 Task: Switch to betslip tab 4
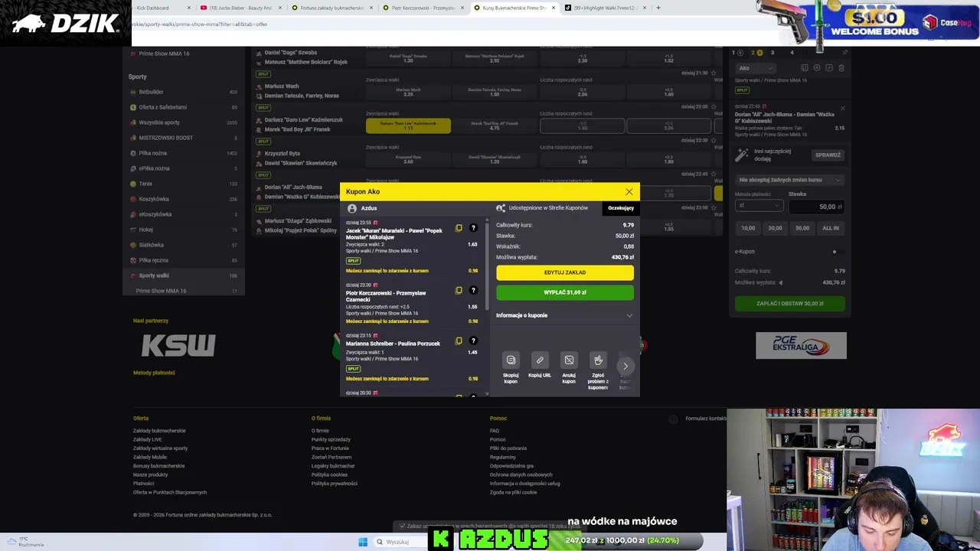[x=792, y=53]
